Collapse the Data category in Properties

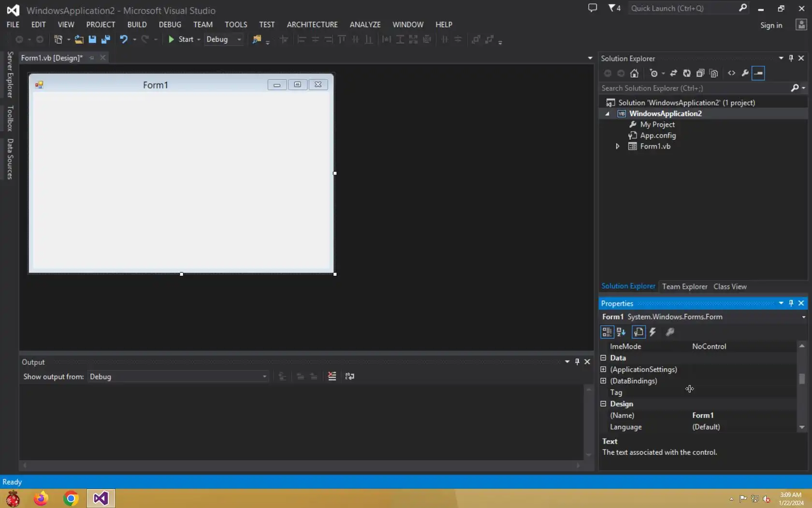603,358
